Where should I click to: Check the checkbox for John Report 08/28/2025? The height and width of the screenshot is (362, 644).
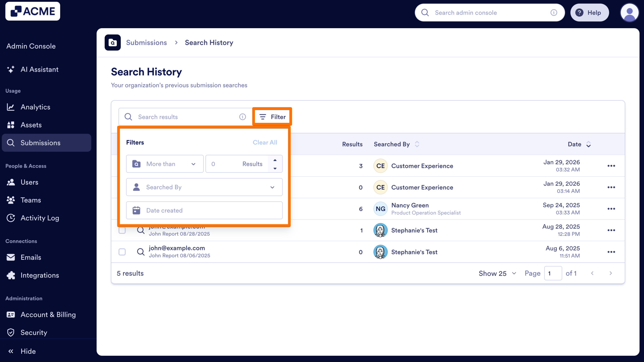tap(123, 230)
